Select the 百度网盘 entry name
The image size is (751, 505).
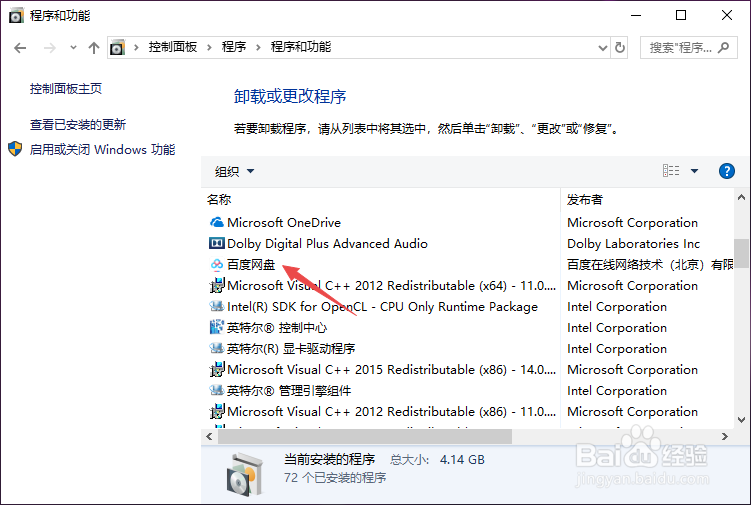point(251,264)
